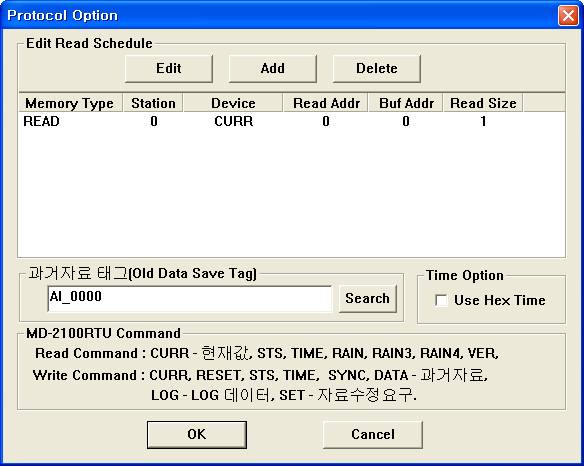This screenshot has height=466, width=584.
Task: Click the Read Size value 1
Action: [x=483, y=121]
